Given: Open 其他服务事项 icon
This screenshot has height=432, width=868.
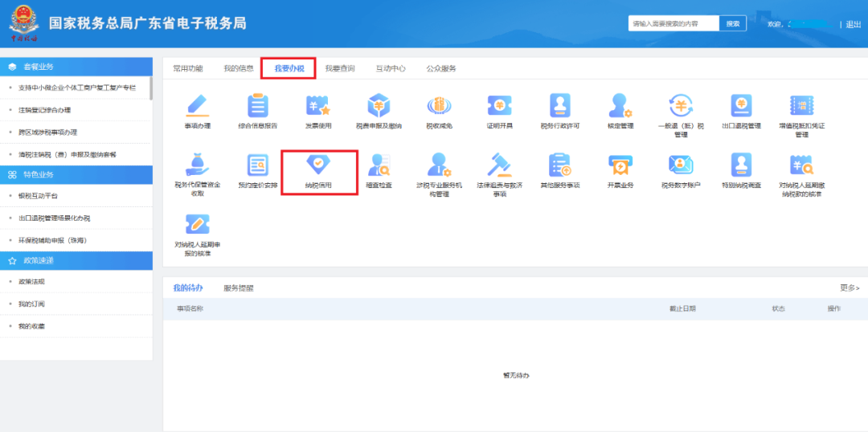Looking at the screenshot, I should point(560,165).
